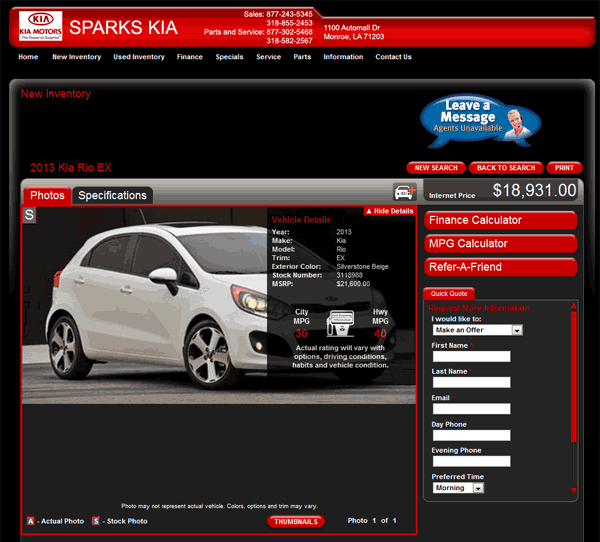Open Used Inventory menu item
The image size is (600, 542).
tap(139, 57)
